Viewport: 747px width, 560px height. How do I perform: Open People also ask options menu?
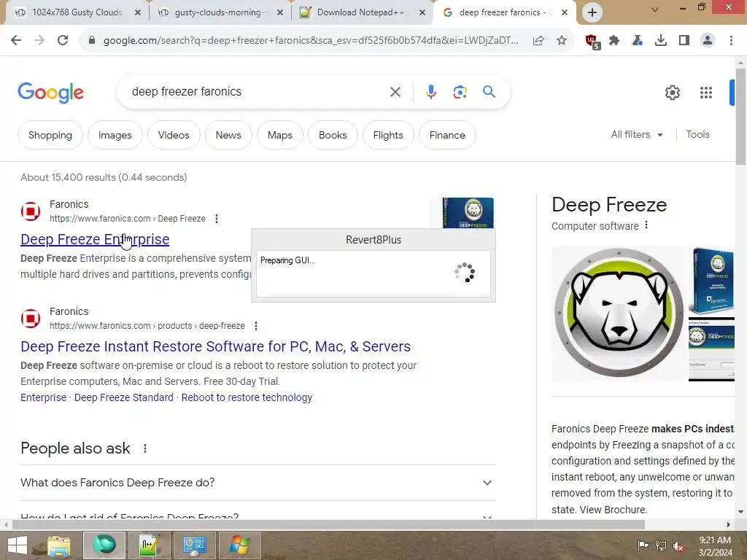pyautogui.click(x=145, y=448)
